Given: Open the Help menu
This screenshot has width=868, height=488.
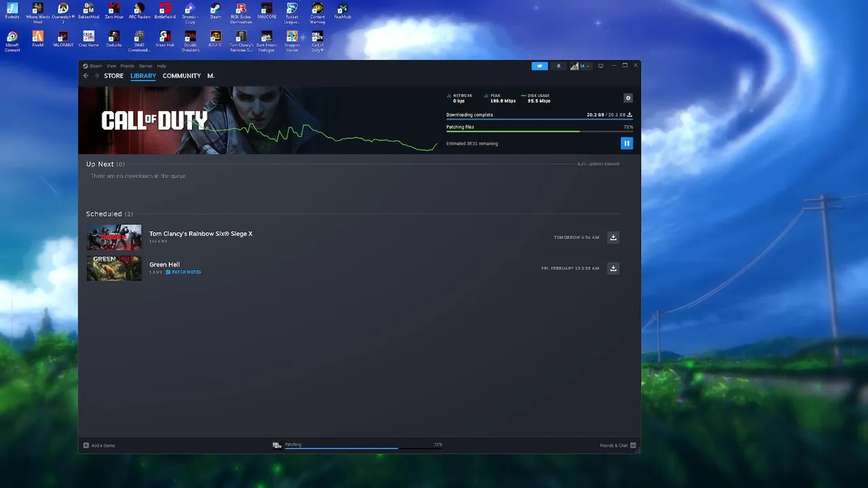Looking at the screenshot, I should pos(161,66).
